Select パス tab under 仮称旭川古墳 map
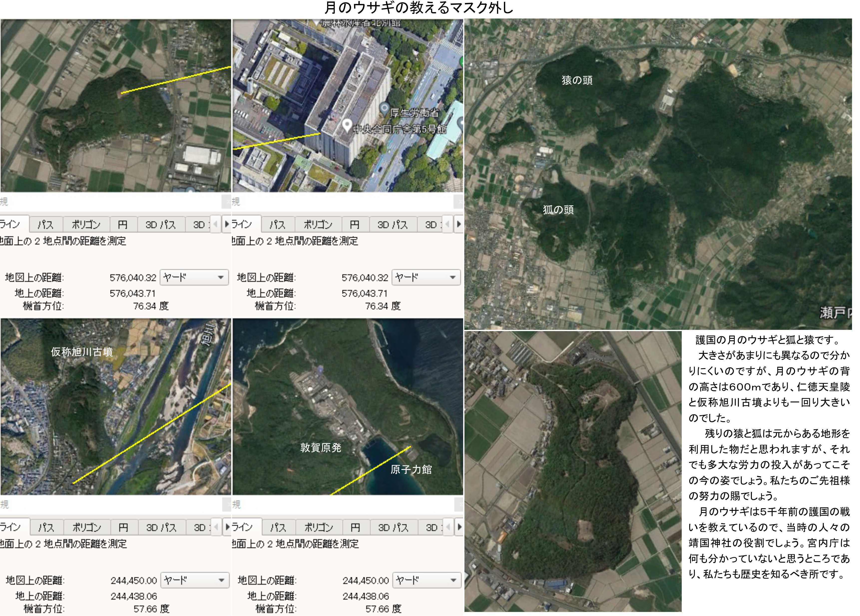Viewport: 860px width, 616px height. (46, 527)
